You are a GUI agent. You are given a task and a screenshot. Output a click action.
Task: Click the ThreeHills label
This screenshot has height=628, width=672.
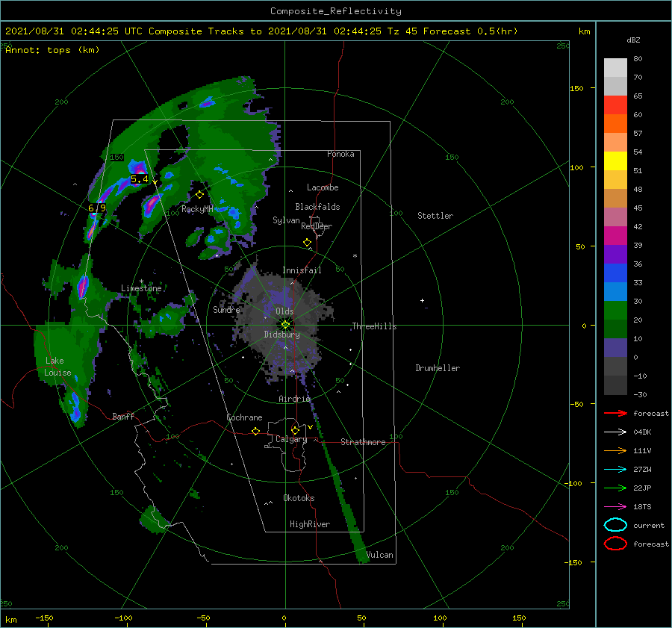click(374, 326)
